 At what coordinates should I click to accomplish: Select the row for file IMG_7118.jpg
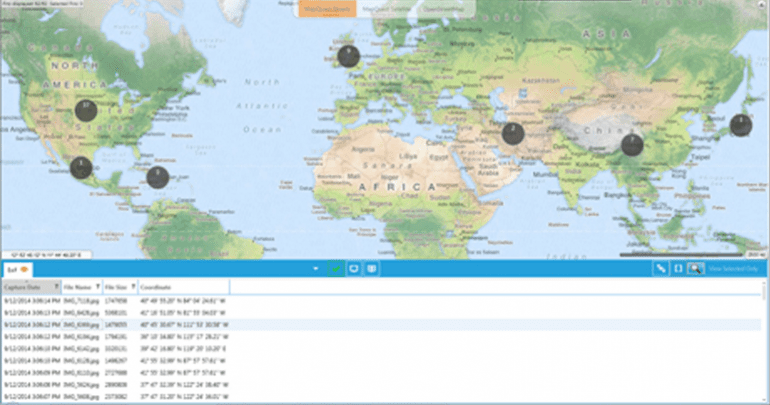tap(78, 299)
